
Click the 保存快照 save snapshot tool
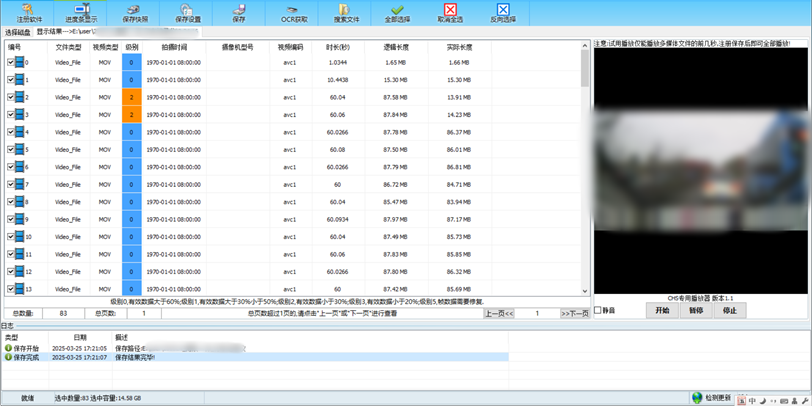(133, 13)
